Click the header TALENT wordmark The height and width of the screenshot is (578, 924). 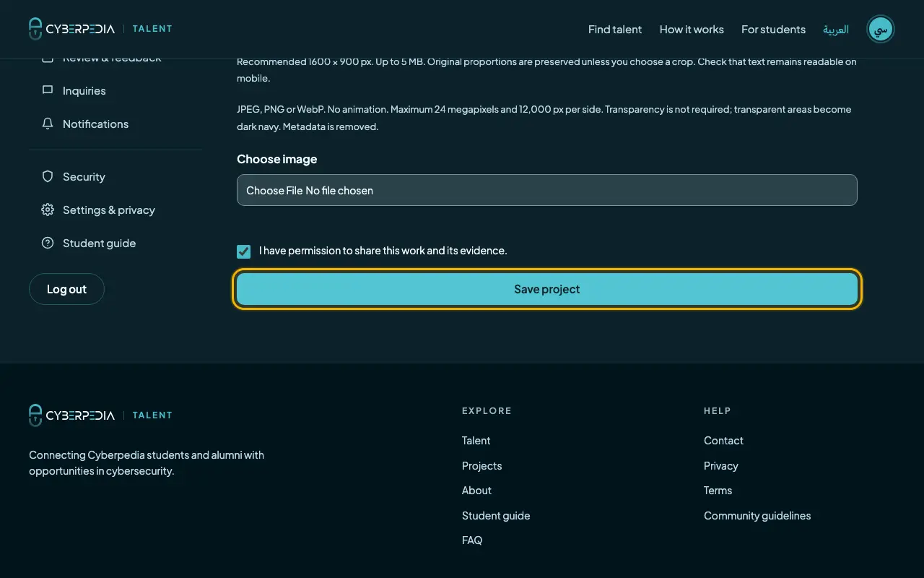[x=152, y=29]
